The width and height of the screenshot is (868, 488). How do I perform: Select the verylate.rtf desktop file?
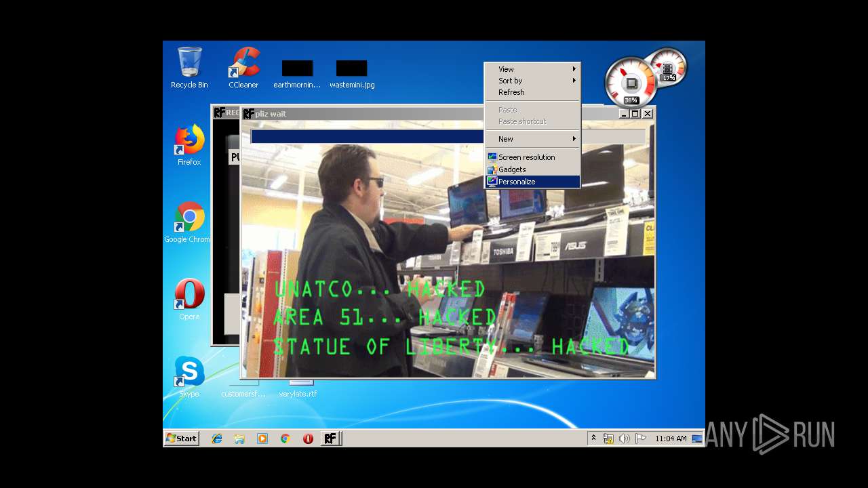pyautogui.click(x=298, y=388)
